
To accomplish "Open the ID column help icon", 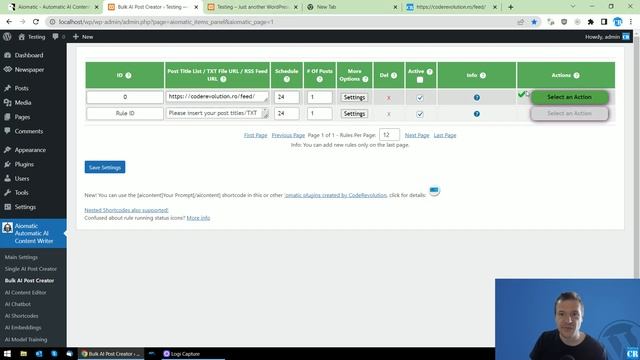I will coord(128,76).
